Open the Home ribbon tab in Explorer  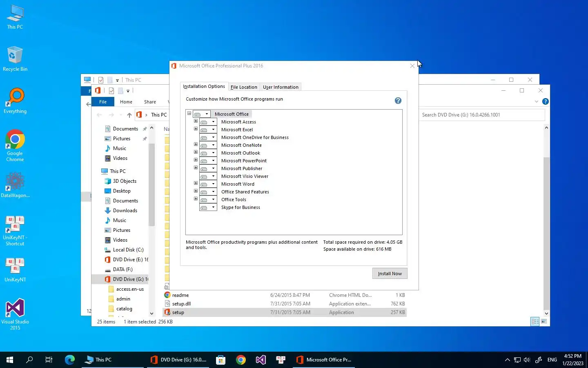[x=126, y=102]
